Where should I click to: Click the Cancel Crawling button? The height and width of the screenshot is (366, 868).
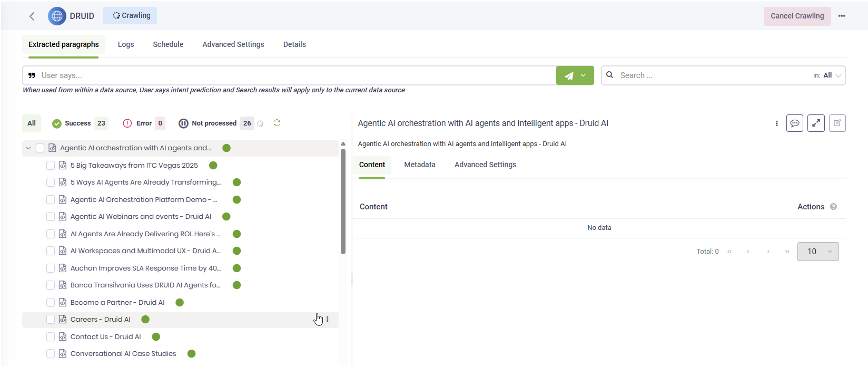(797, 16)
